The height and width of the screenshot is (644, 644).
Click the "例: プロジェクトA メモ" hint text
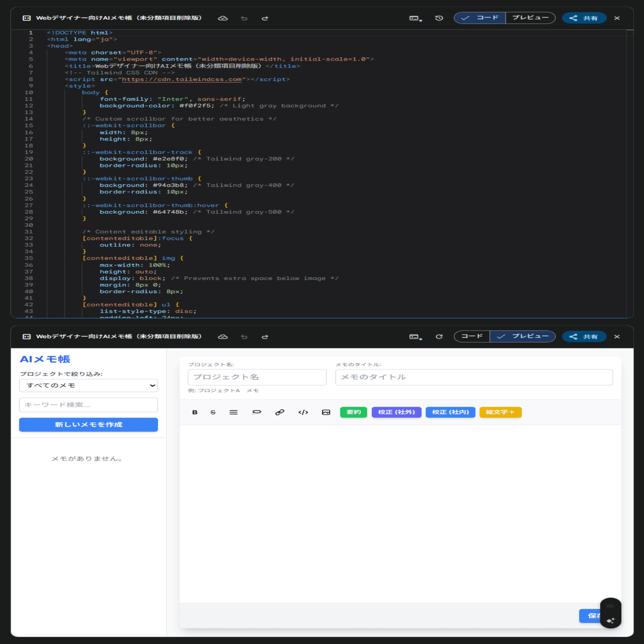tap(223, 391)
